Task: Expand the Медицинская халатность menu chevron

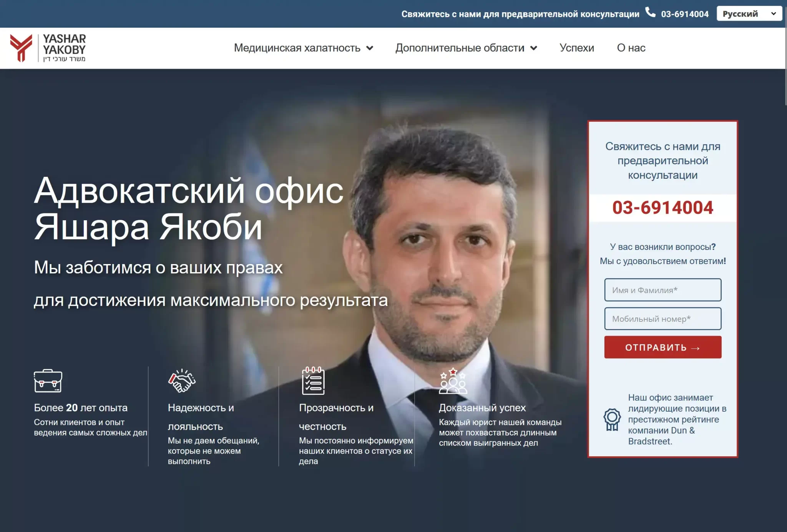Action: (370, 48)
